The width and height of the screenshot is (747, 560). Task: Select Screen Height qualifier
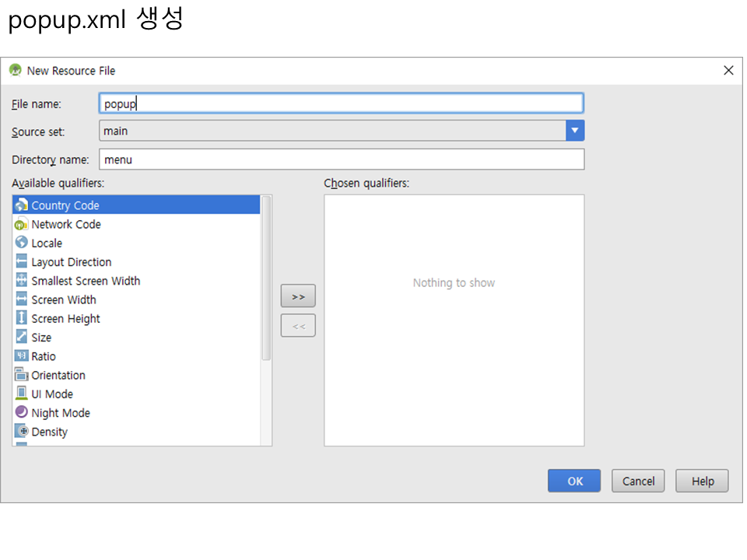click(x=65, y=318)
